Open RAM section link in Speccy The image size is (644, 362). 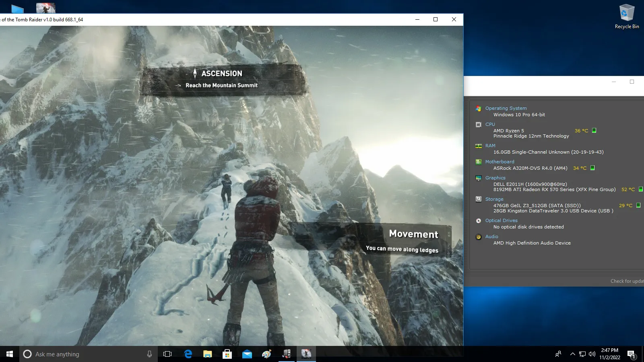(490, 146)
